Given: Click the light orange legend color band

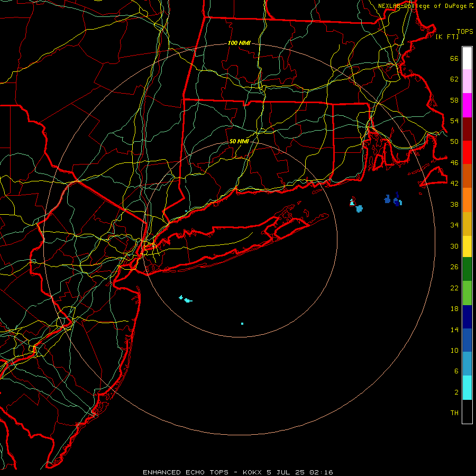Looking at the screenshot, I should (x=467, y=200).
